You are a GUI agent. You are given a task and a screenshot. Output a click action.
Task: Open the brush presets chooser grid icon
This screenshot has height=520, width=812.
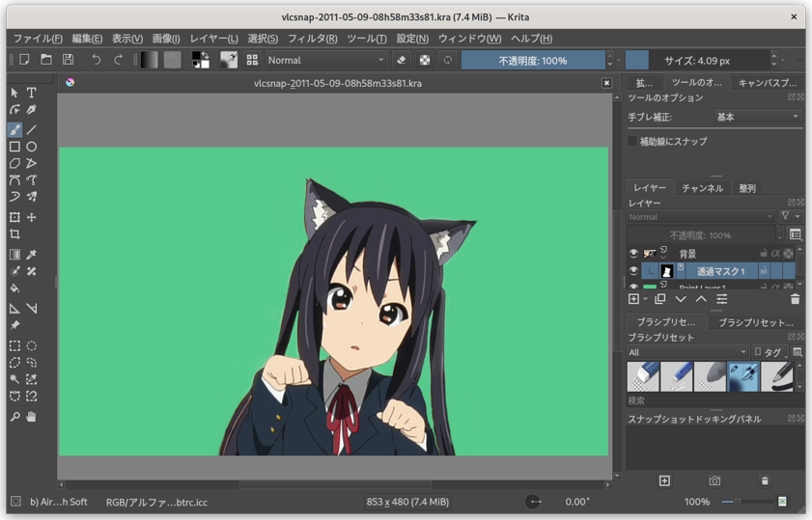coord(252,60)
